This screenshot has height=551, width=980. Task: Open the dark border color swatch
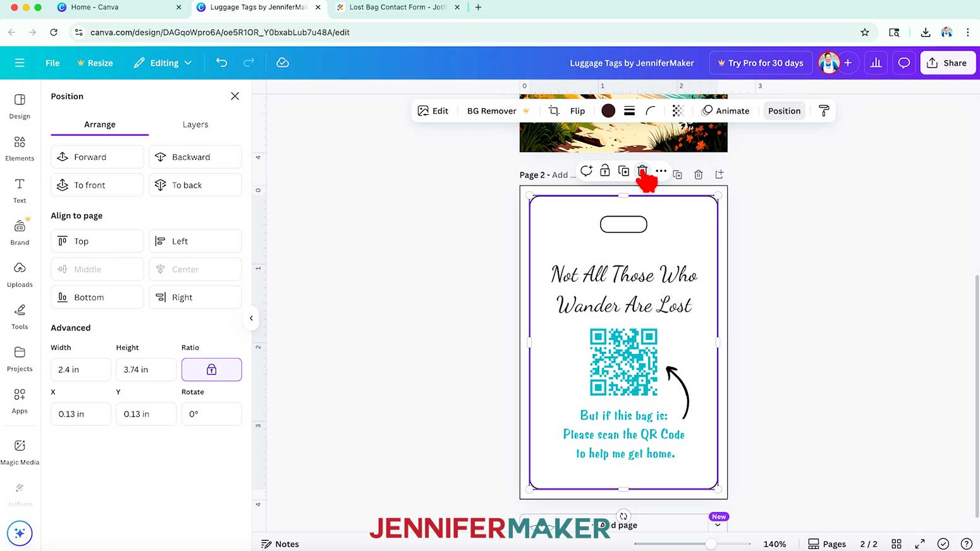tap(608, 111)
